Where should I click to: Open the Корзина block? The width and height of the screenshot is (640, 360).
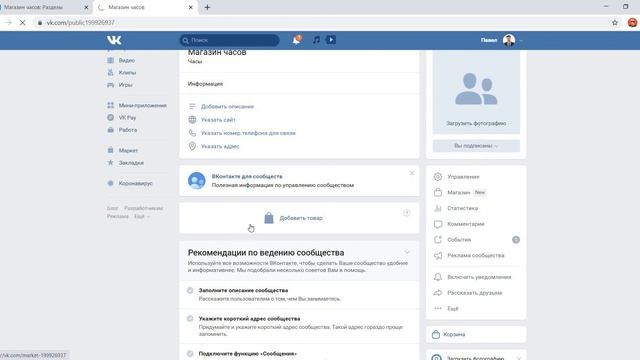pos(476,334)
